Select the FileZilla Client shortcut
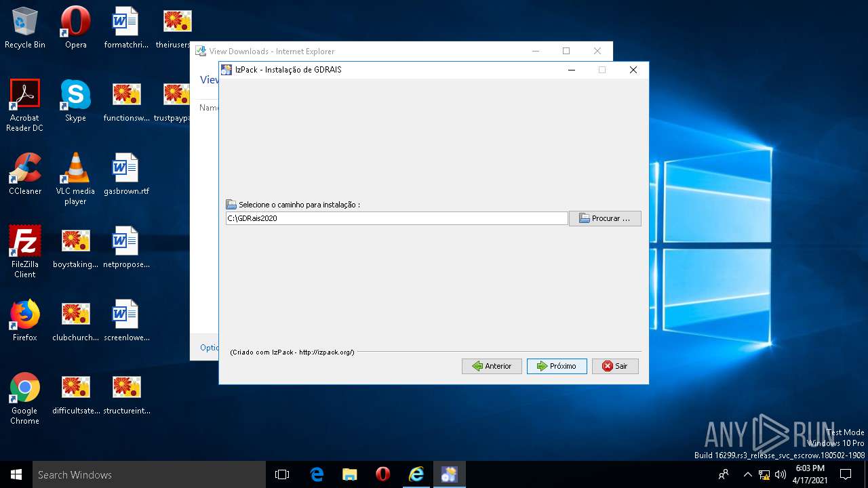This screenshot has width=868, height=488. (x=25, y=251)
